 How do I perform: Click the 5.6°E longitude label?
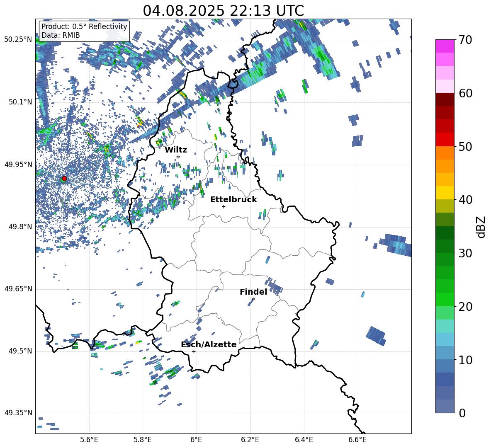(89, 440)
